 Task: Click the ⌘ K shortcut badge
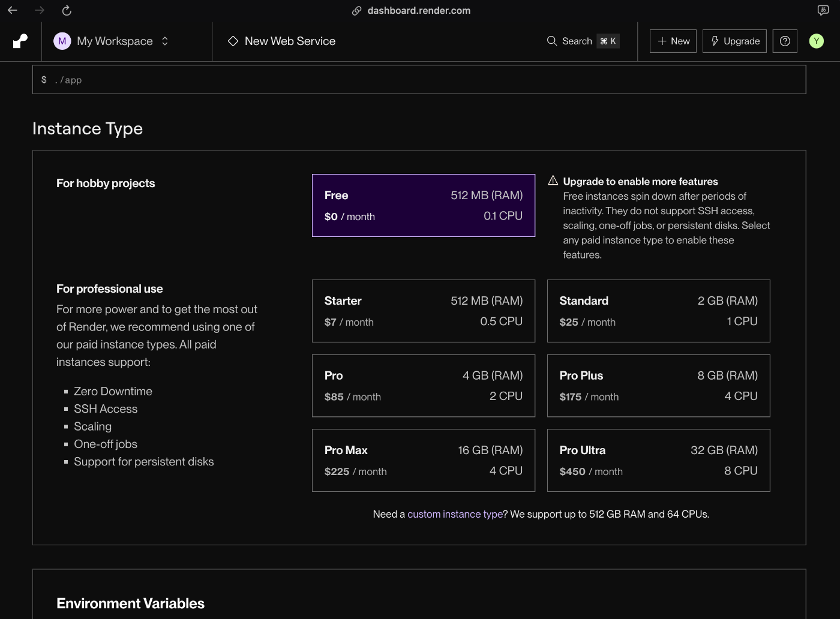(608, 41)
